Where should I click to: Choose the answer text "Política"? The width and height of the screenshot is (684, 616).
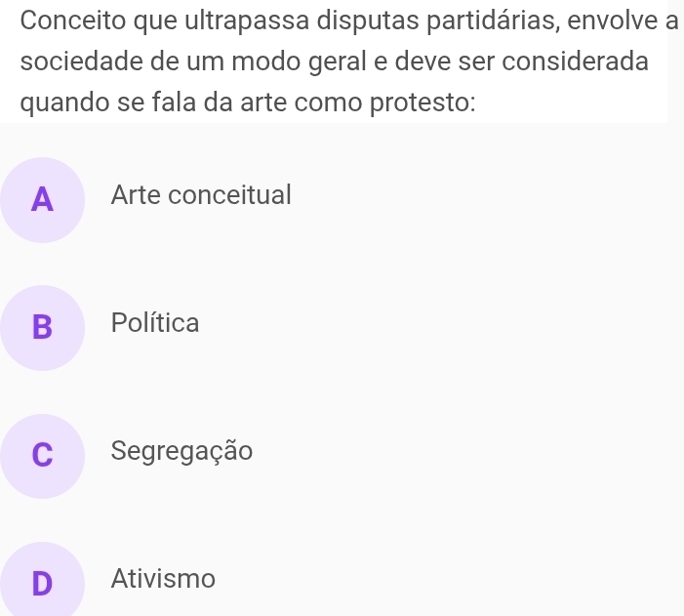155,323
